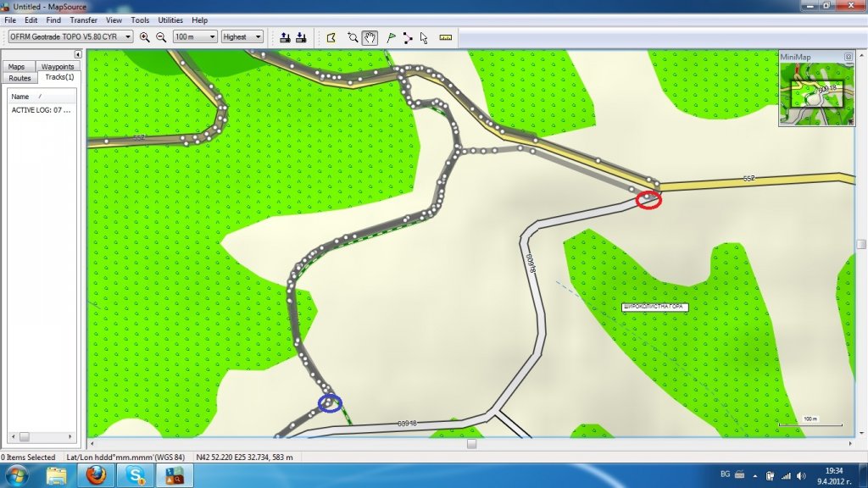Screen dimensions: 868x488
Task: Open the Tools menu
Action: point(140,20)
